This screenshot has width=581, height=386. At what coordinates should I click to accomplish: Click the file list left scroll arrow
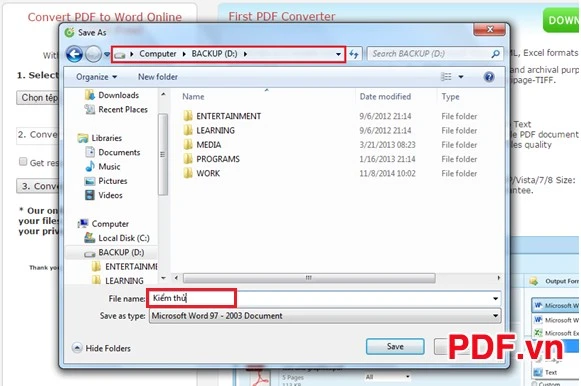(176, 278)
